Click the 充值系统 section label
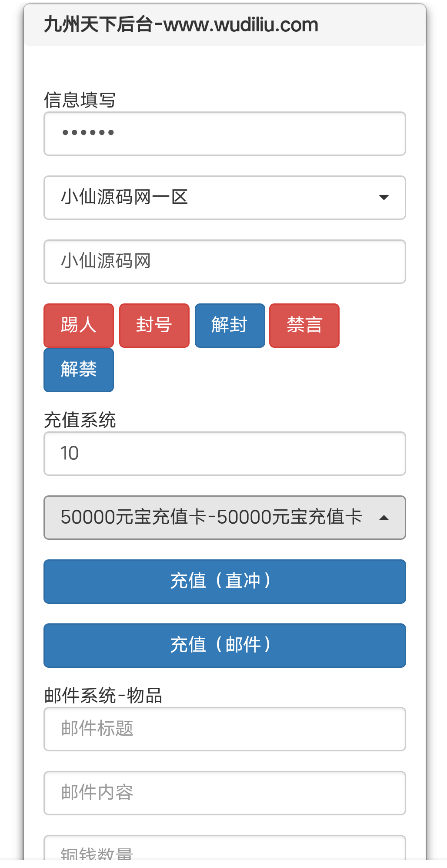447x868 pixels. point(80,420)
